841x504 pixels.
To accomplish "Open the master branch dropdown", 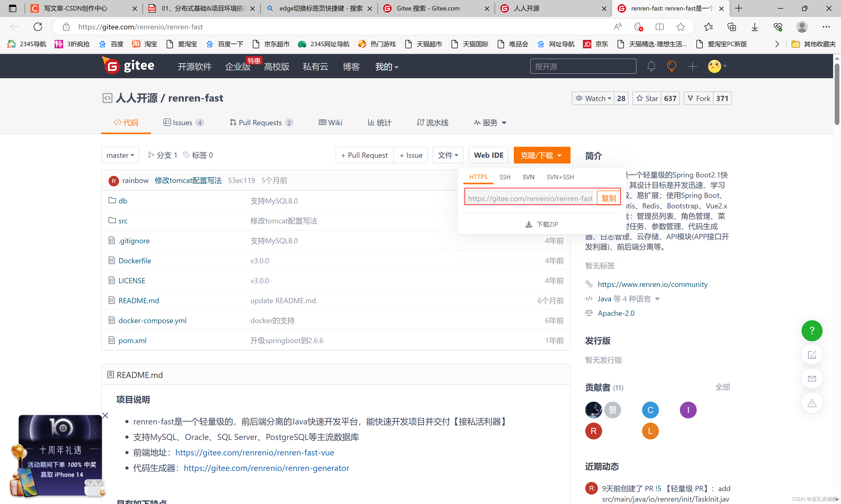I will click(x=120, y=155).
